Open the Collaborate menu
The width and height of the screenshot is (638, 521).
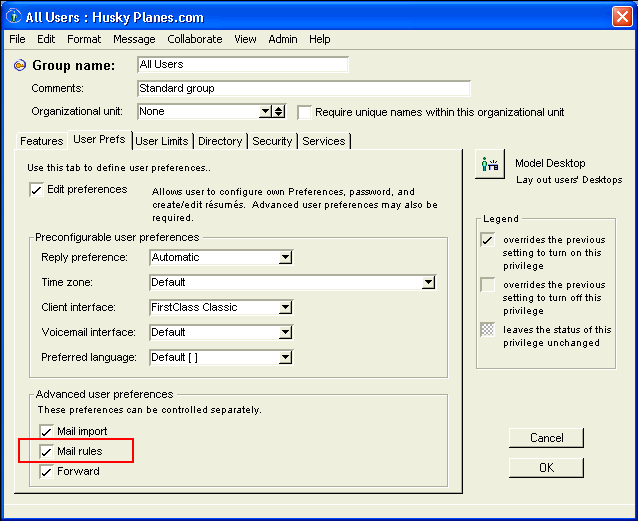tap(195, 39)
